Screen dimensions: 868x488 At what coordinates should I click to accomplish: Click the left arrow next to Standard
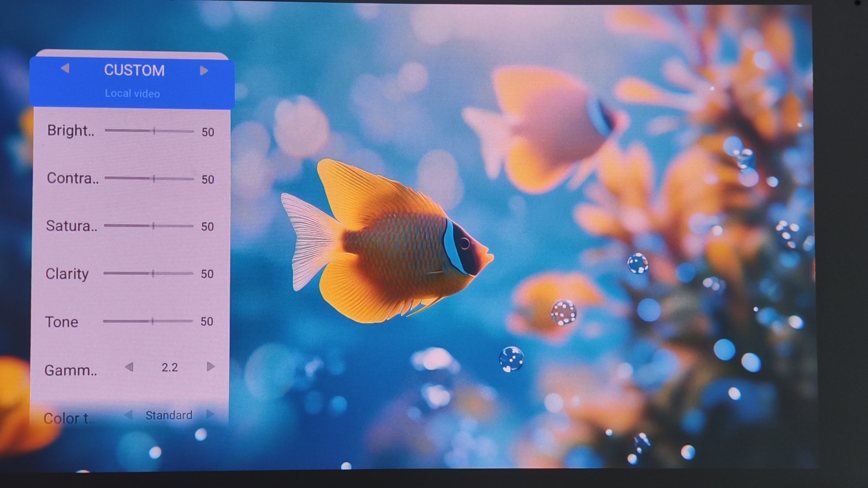pyautogui.click(x=128, y=414)
